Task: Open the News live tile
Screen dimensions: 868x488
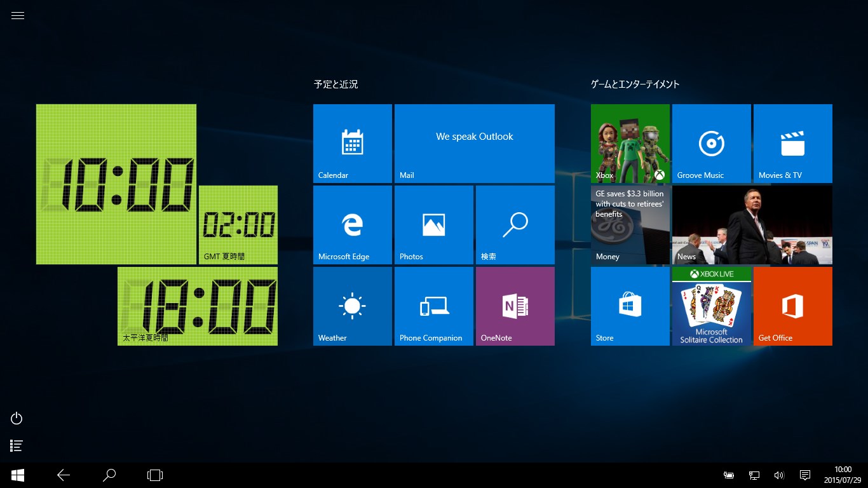Action: click(752, 225)
